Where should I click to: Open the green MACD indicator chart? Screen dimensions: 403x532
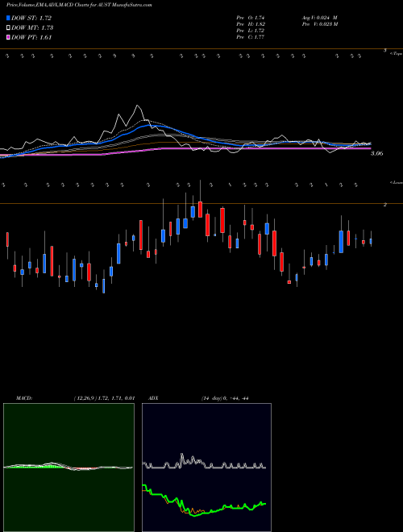[x=69, y=468]
